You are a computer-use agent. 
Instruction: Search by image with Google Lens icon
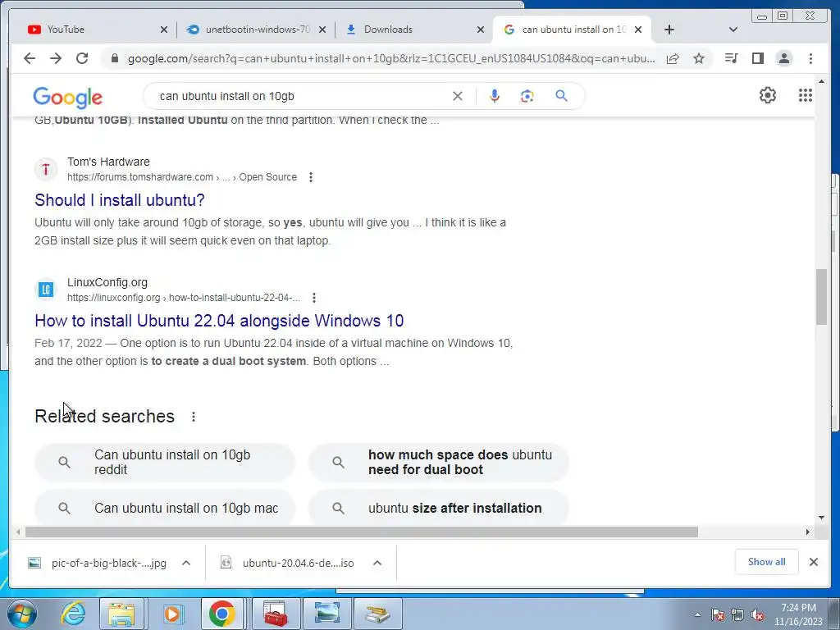[x=527, y=96]
